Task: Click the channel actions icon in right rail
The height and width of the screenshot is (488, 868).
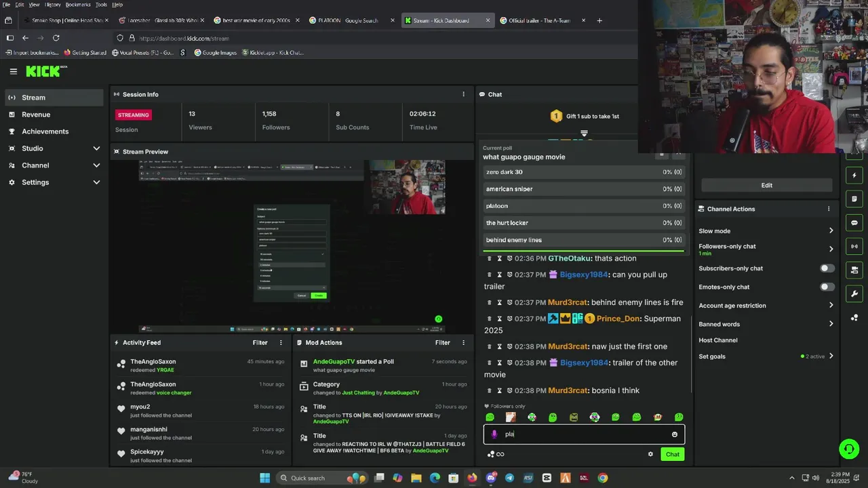Action: [x=854, y=270]
